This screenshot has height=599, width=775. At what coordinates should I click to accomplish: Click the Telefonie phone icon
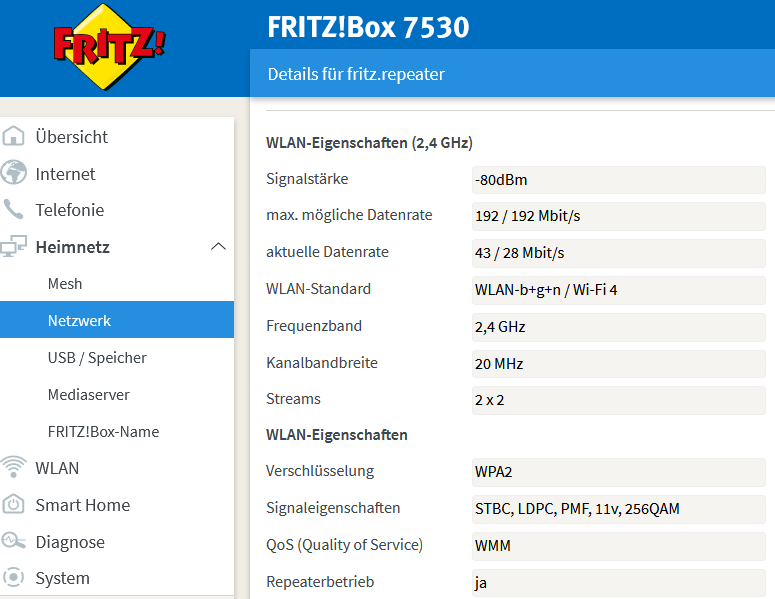click(x=13, y=209)
